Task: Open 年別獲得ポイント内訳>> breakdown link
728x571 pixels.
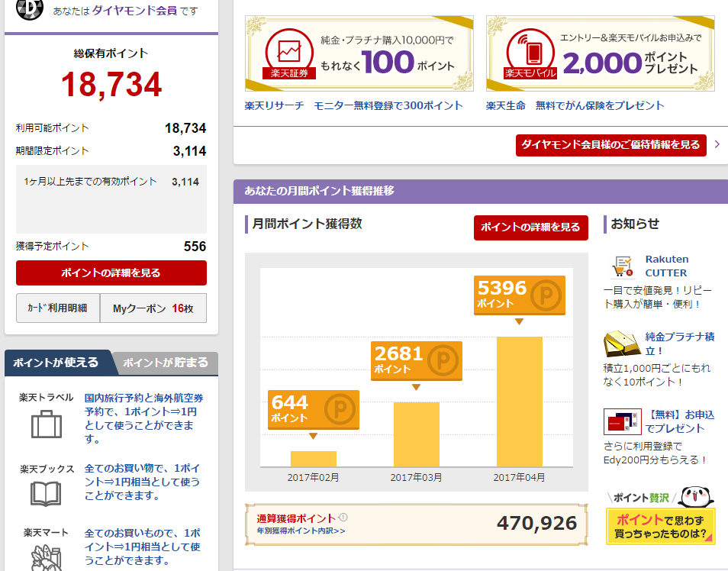Action: (x=301, y=531)
